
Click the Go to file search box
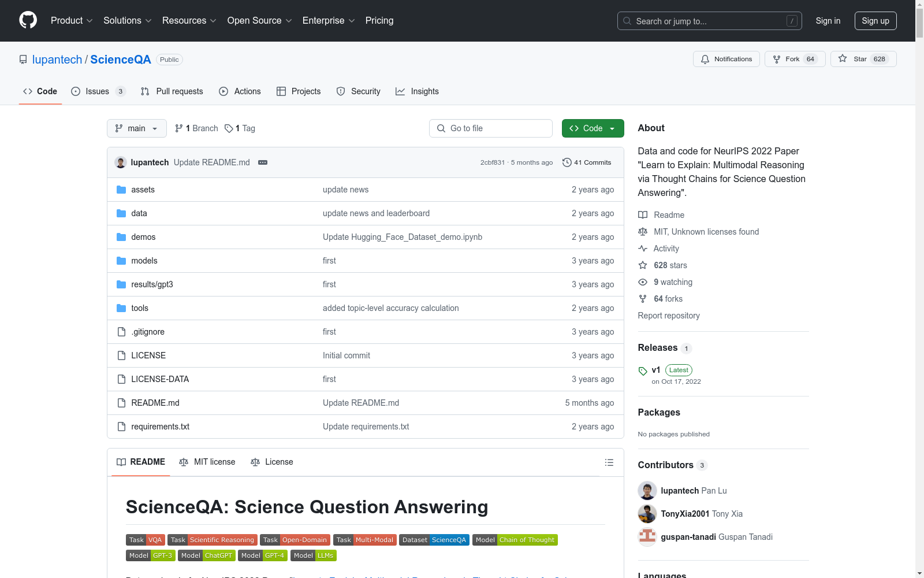(491, 128)
